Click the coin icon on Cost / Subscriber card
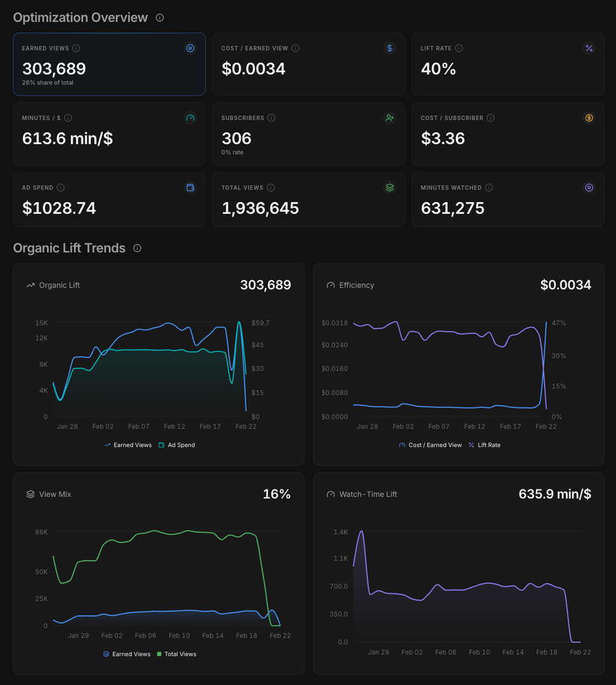 (589, 118)
